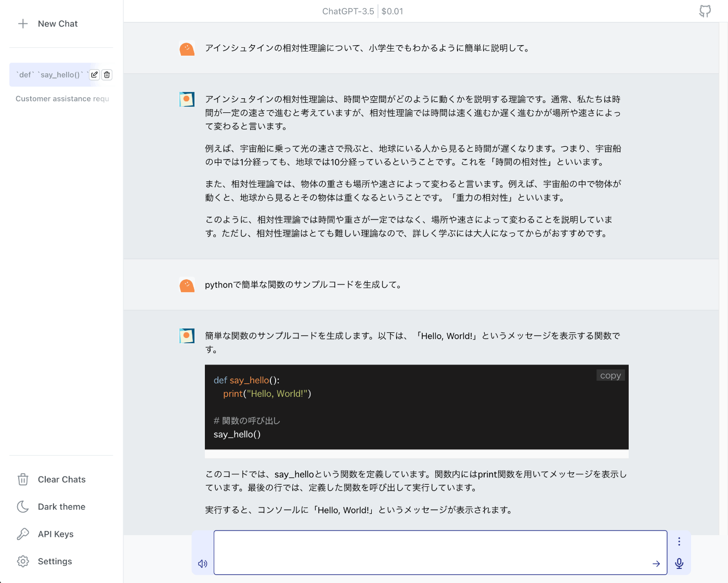Viewport: 728px width, 583px height.
Task: Click the print("Hello, World!") code line
Action: [267, 394]
